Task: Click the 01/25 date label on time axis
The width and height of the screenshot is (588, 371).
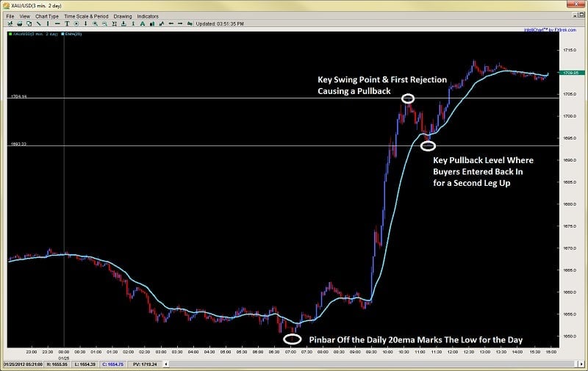Action: click(x=64, y=358)
